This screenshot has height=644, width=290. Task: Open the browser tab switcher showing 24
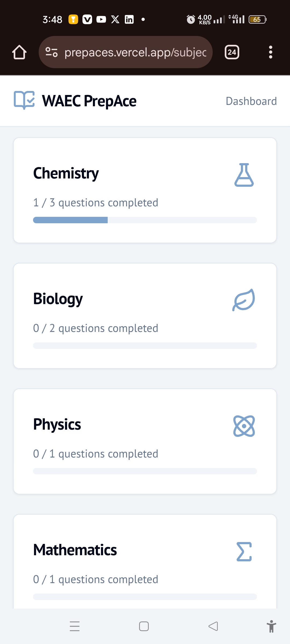click(232, 52)
